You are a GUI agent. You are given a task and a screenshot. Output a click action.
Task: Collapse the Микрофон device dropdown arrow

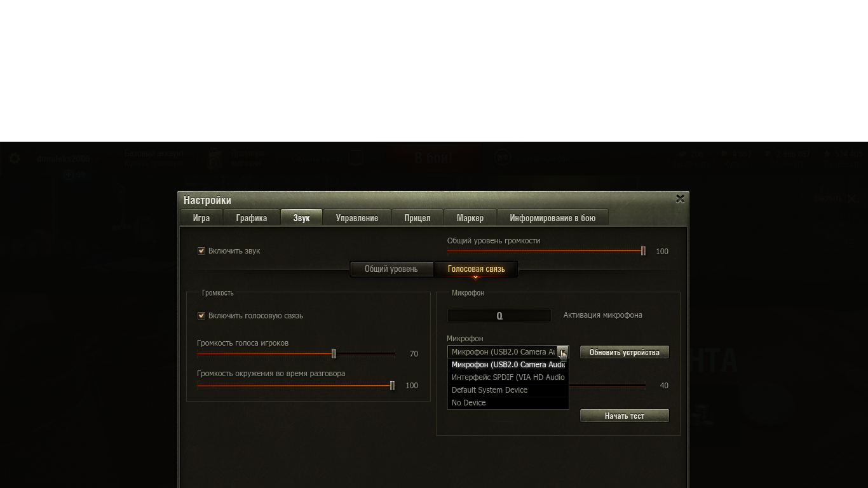click(563, 352)
